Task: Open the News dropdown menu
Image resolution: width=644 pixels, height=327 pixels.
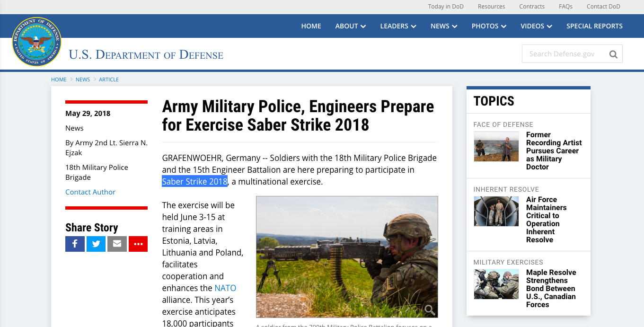Action: click(443, 26)
